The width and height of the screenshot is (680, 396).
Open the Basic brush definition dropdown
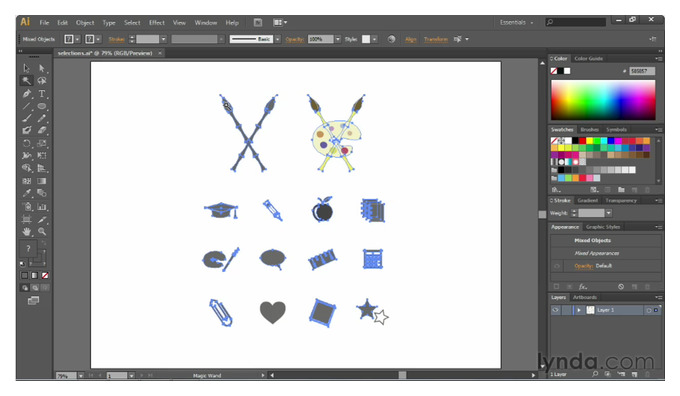tap(278, 39)
